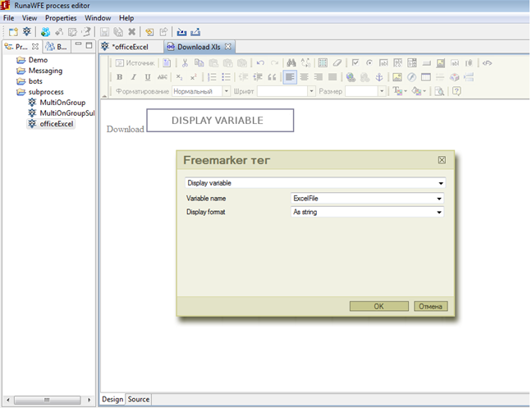Click OK in the Freemarker tag dialog

coord(379,306)
